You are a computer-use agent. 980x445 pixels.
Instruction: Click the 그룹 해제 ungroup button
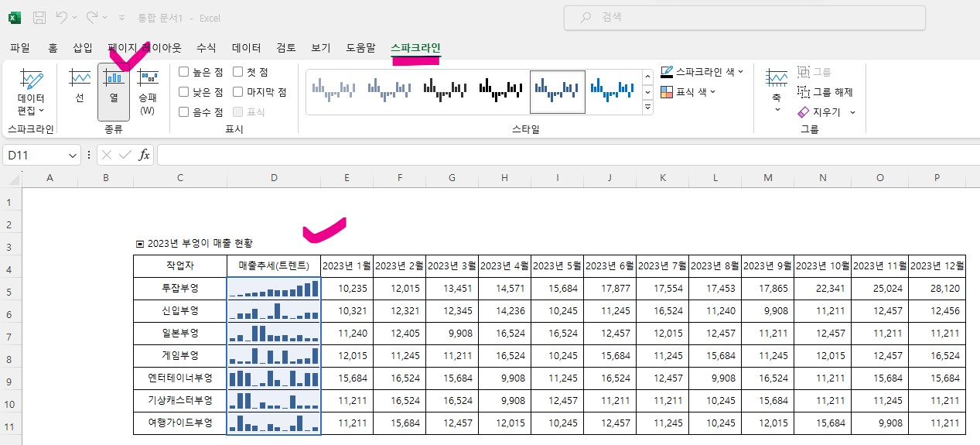825,92
